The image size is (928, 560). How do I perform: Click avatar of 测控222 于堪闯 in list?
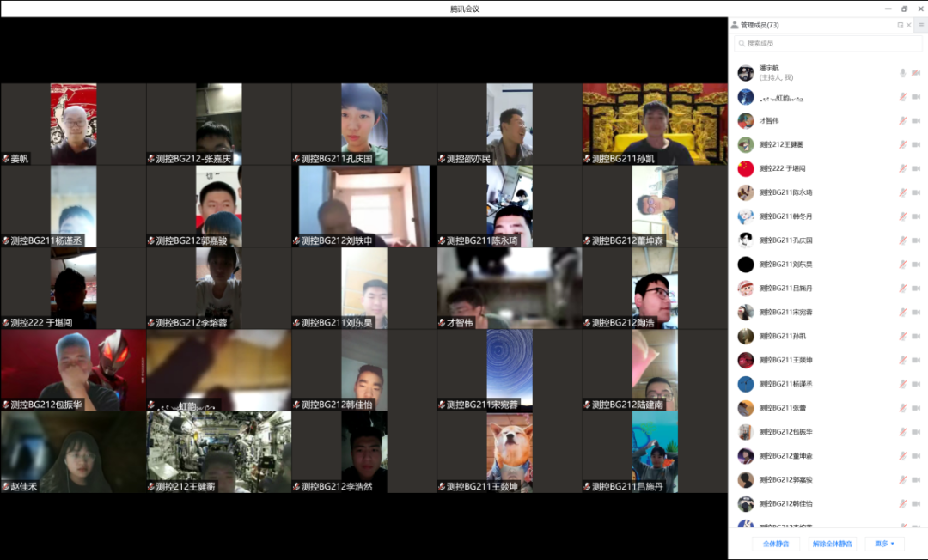tap(746, 169)
